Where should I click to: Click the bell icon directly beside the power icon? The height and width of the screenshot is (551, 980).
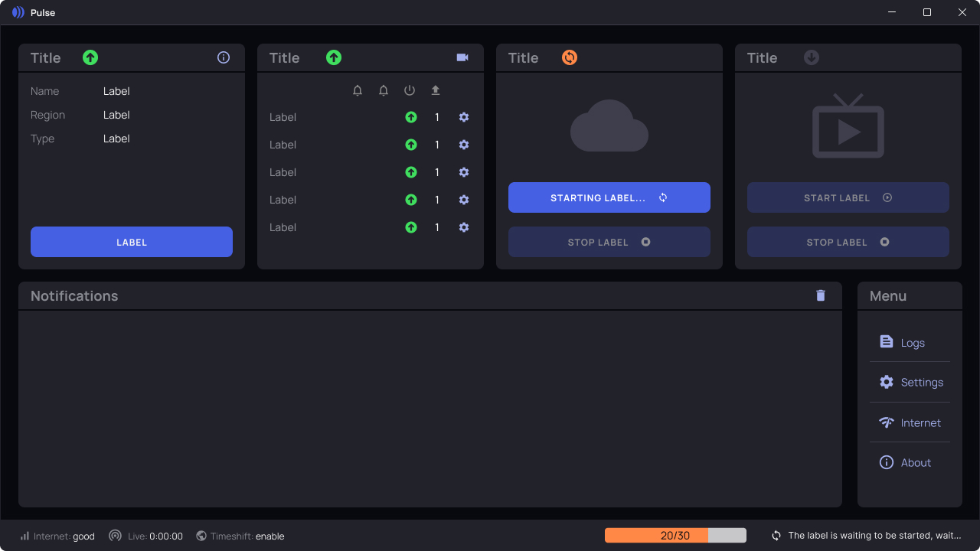(384, 90)
